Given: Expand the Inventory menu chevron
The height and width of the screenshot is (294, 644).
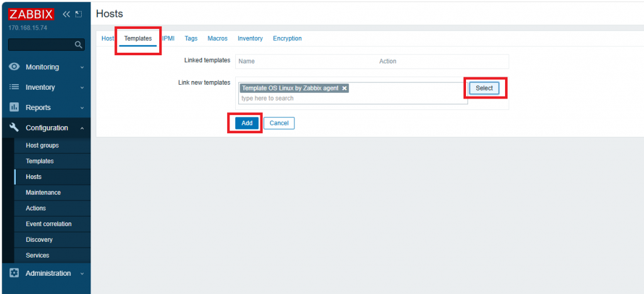Looking at the screenshot, I should coord(82,87).
